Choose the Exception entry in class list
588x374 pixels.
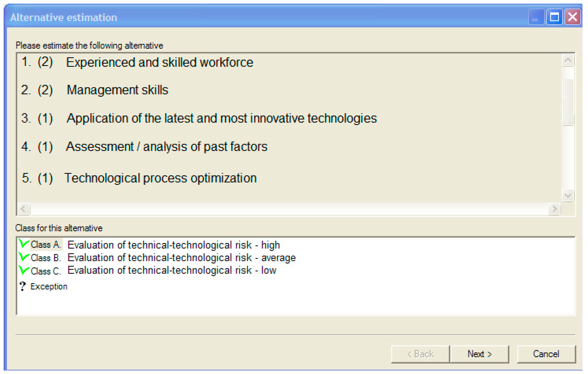pyautogui.click(x=49, y=286)
